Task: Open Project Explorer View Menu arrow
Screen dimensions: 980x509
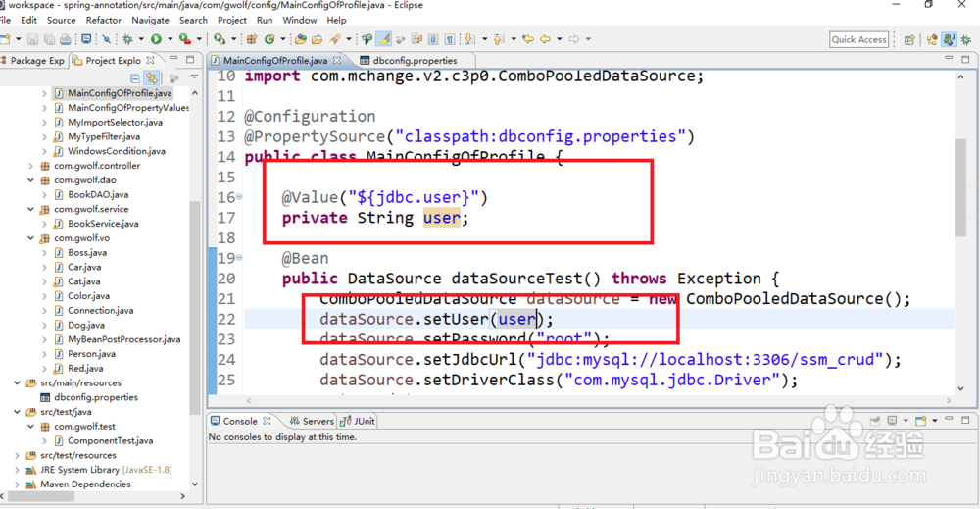Action: tap(194, 77)
